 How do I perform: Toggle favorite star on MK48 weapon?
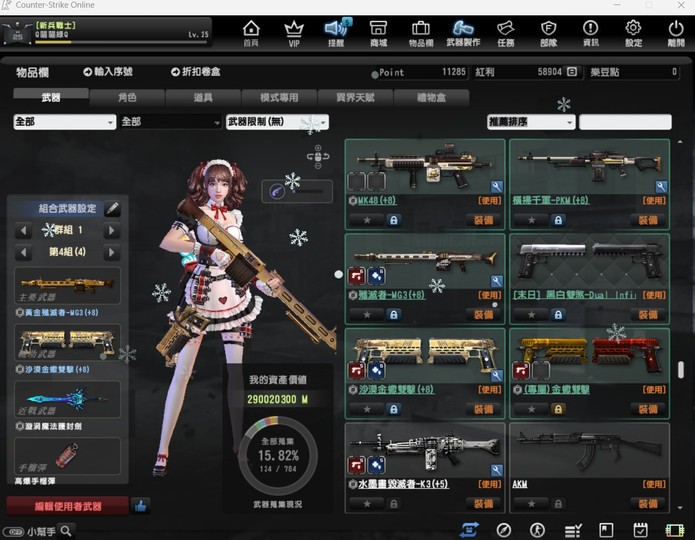pos(367,220)
